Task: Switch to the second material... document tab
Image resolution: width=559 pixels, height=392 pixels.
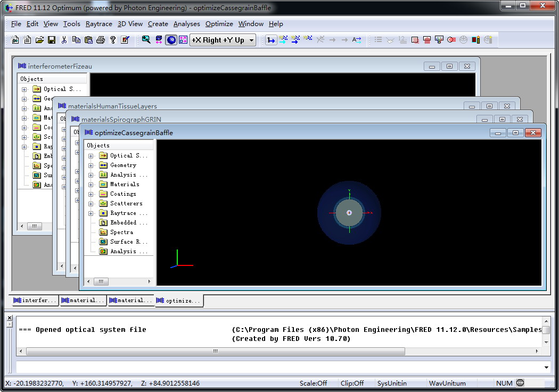Action: [x=130, y=301]
